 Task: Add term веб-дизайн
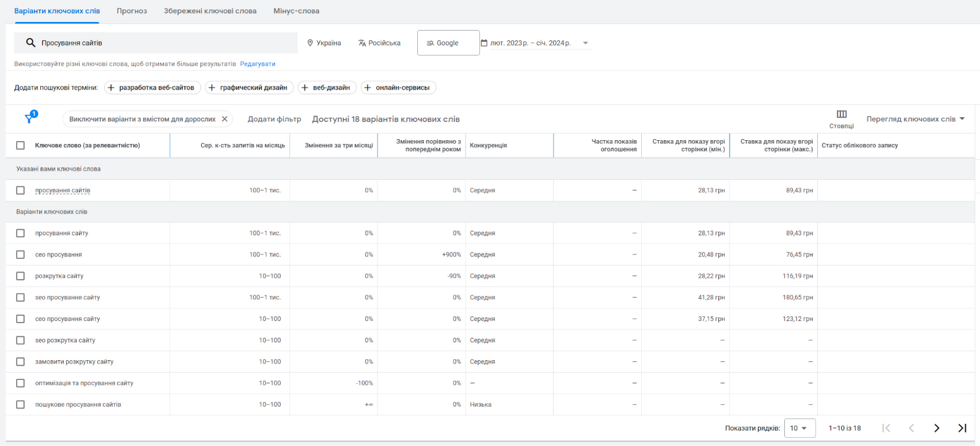tap(327, 88)
